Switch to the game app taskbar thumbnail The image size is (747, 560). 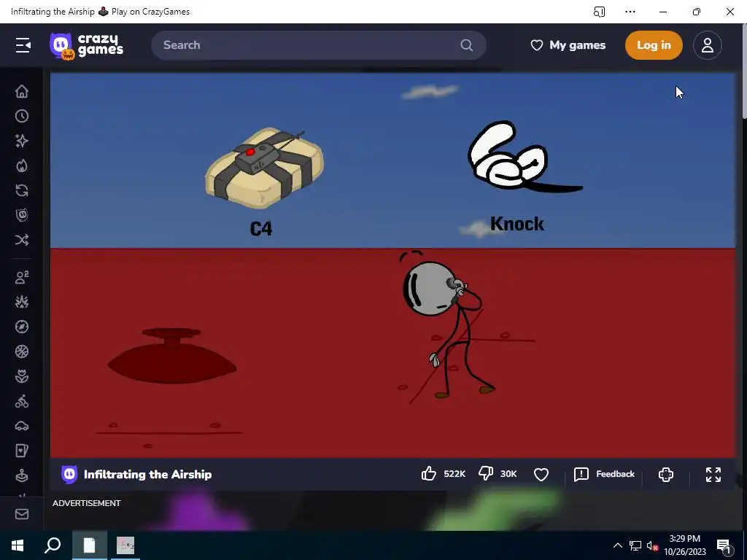125,545
